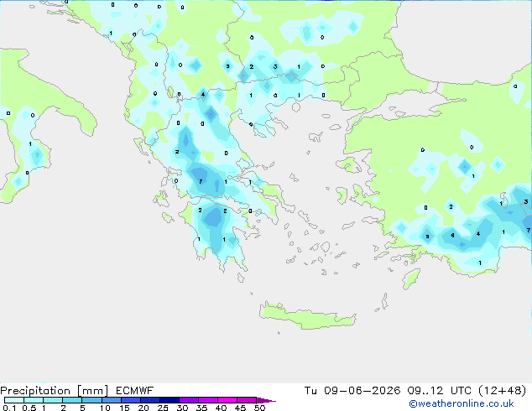Select the above-50 mm arrow legend tip
Viewport: 532px width, 411px height.
click(x=266, y=400)
